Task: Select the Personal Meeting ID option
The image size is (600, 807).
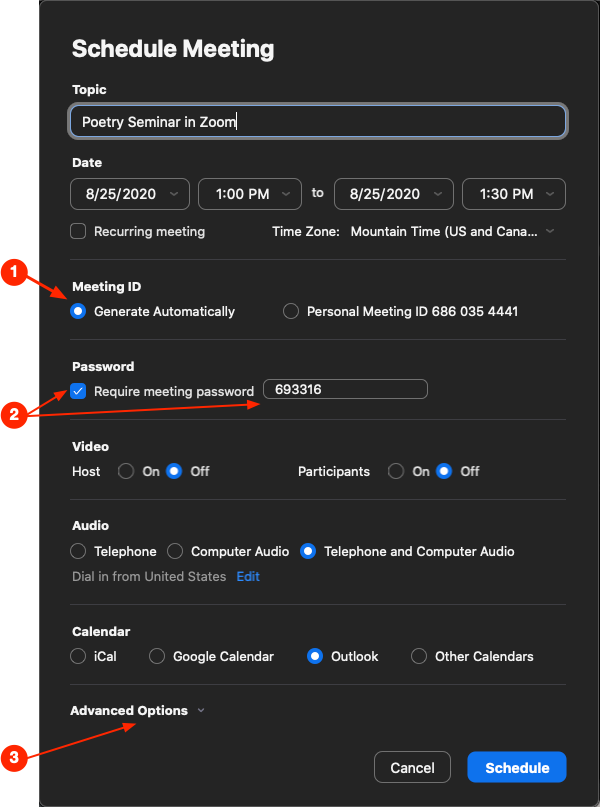Action: 291,311
